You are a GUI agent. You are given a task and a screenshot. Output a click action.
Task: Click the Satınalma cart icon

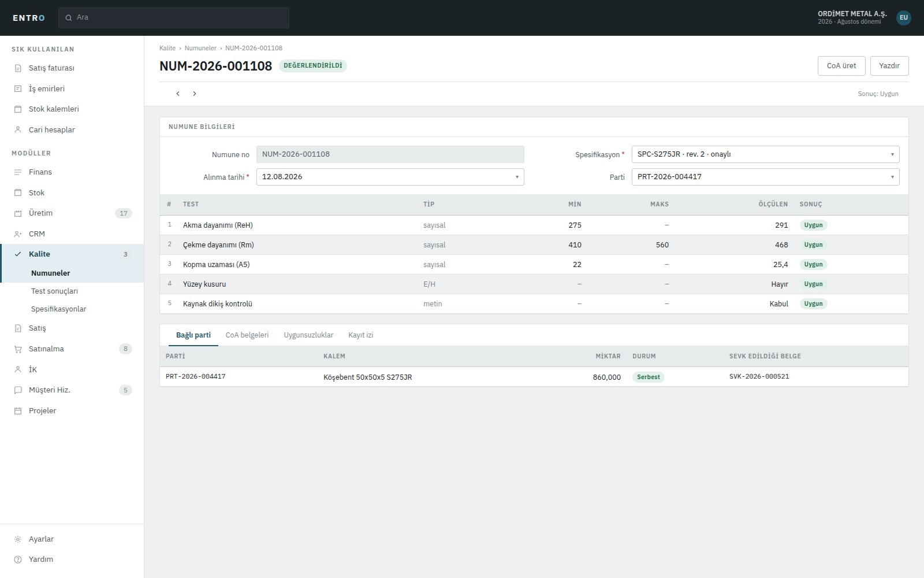[x=18, y=349]
